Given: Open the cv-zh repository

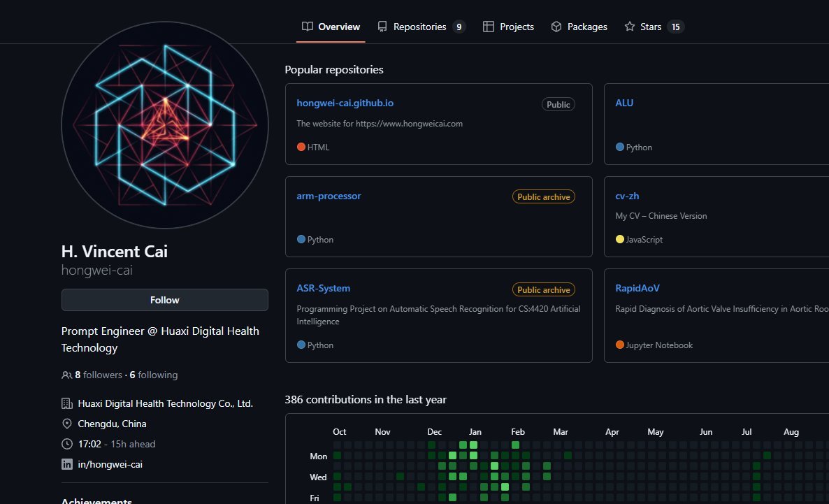Looking at the screenshot, I should tap(627, 196).
